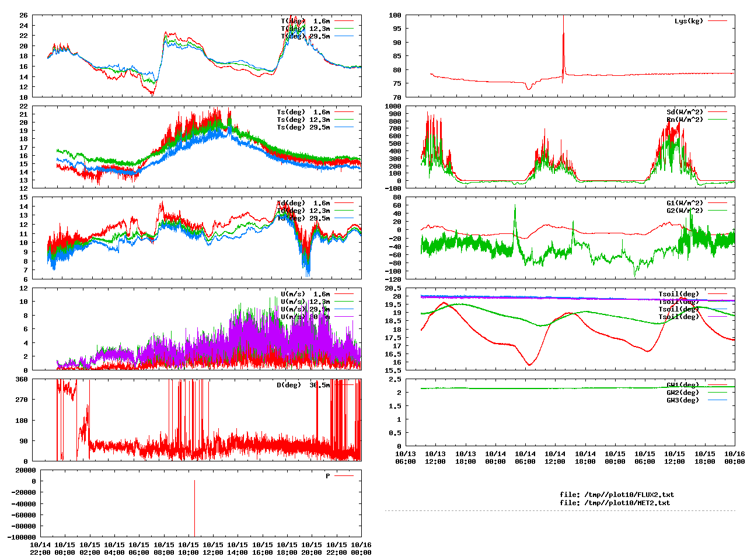This screenshot has height=560, width=747.
Task: Select the 'U(m/s) 29.5m' legend label
Action: (x=305, y=309)
